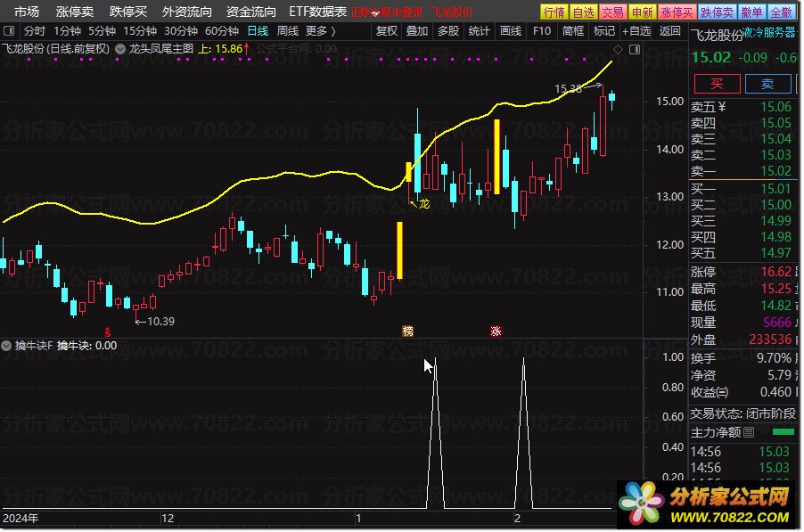Click the 10.39 low price label
The image size is (804, 532).
[x=160, y=322]
